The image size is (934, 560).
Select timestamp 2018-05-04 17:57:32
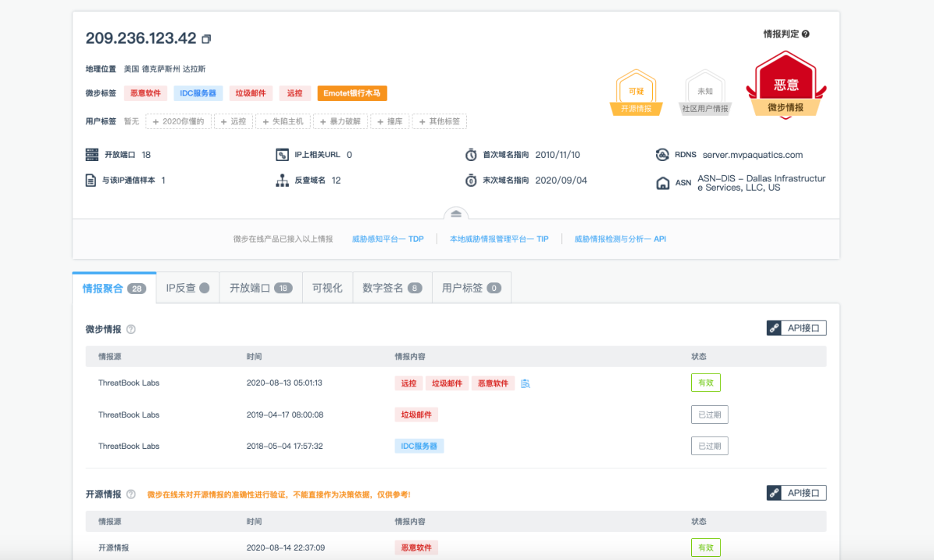pos(284,446)
